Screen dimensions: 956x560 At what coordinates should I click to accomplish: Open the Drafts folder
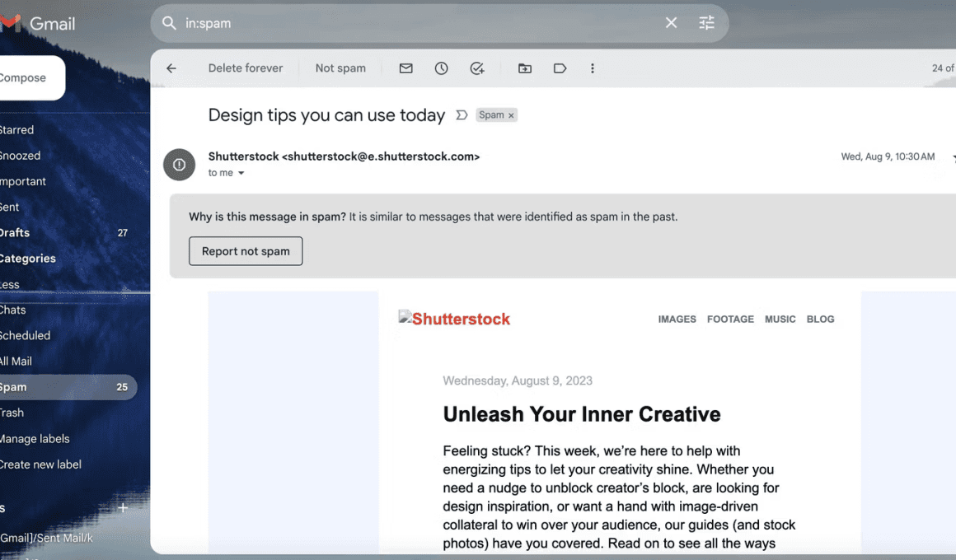click(x=15, y=233)
